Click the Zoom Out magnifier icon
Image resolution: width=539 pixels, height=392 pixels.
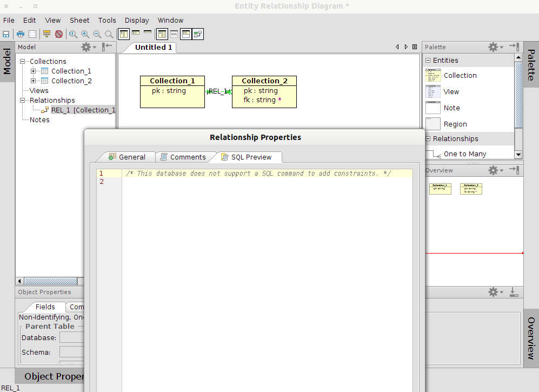[x=97, y=34]
